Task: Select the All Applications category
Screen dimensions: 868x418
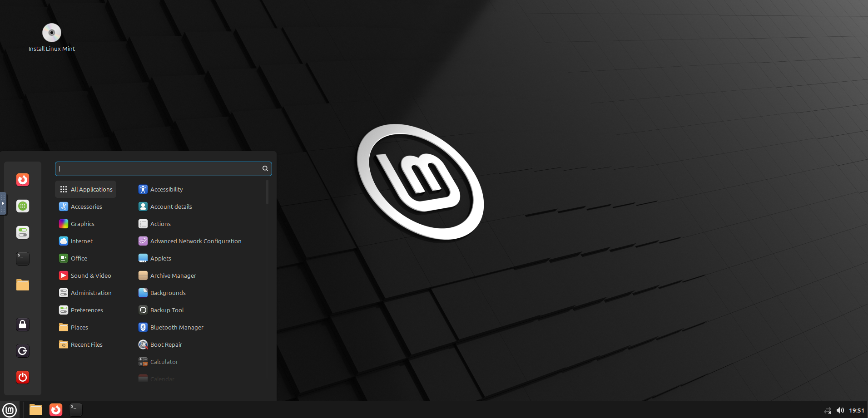Action: (86, 189)
